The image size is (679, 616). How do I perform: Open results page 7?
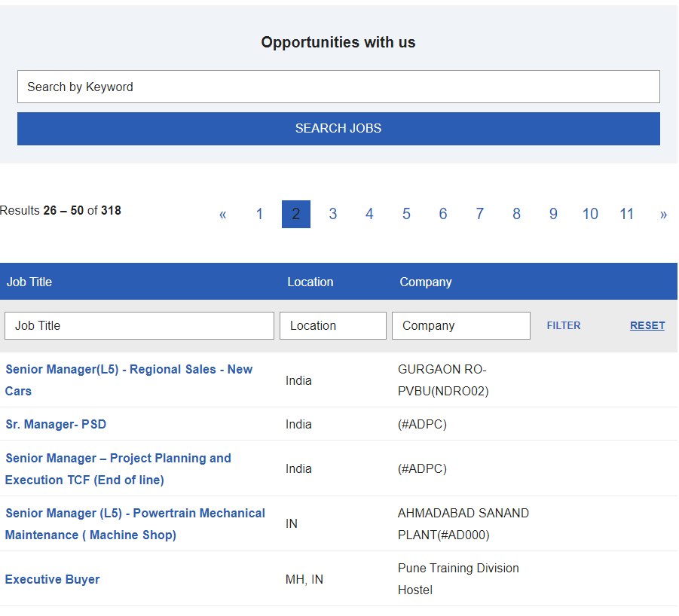tap(480, 214)
